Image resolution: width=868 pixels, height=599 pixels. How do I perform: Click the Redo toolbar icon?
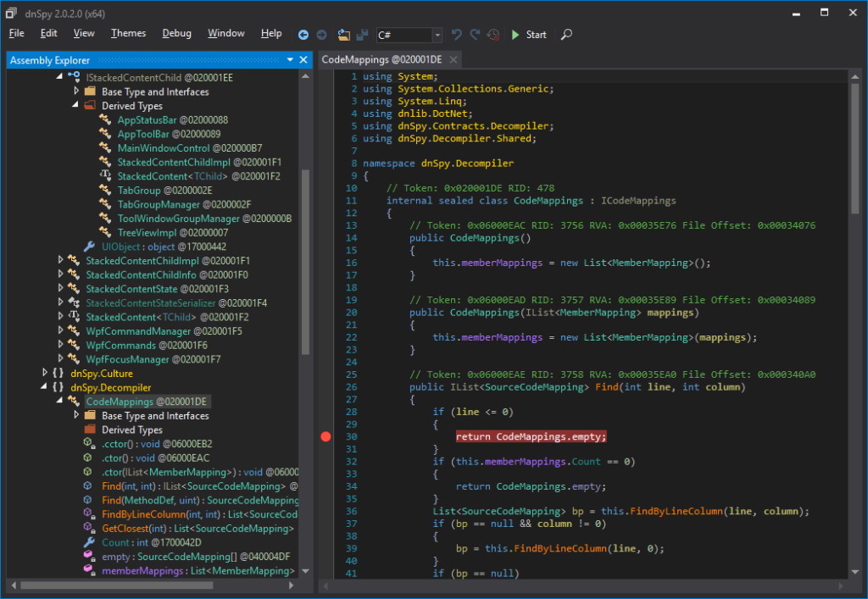click(475, 35)
